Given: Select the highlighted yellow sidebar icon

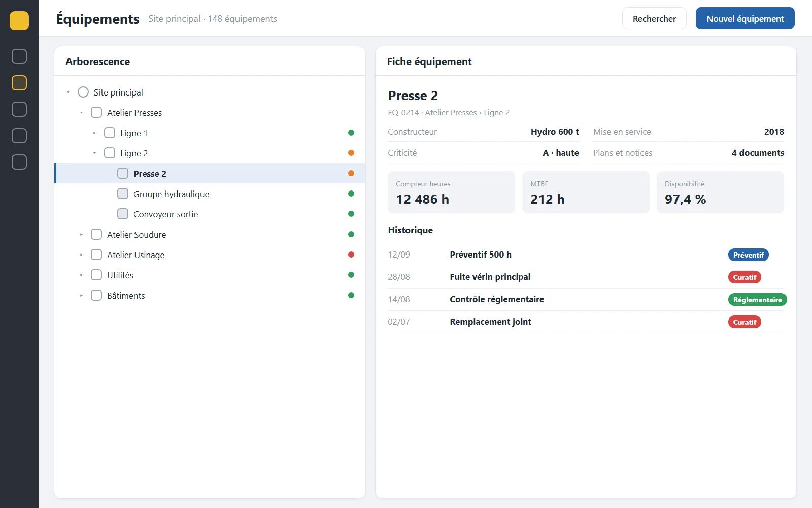Looking at the screenshot, I should [x=19, y=83].
